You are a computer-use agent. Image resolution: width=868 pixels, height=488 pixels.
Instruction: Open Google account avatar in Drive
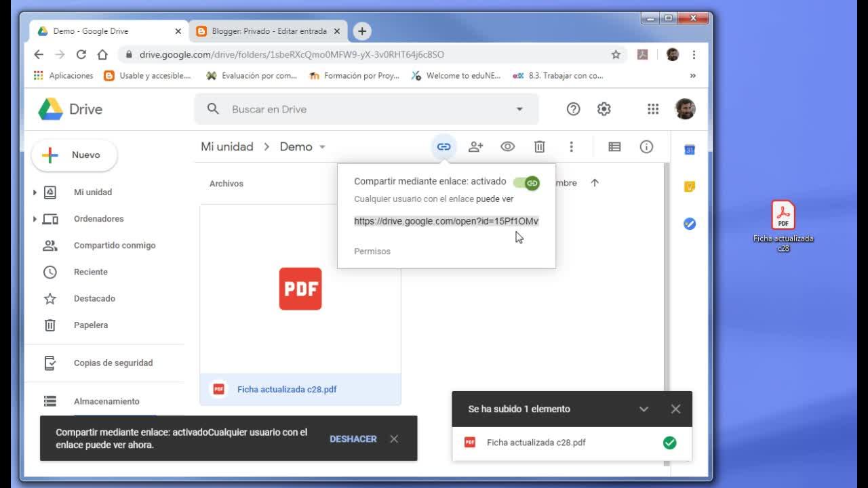685,109
